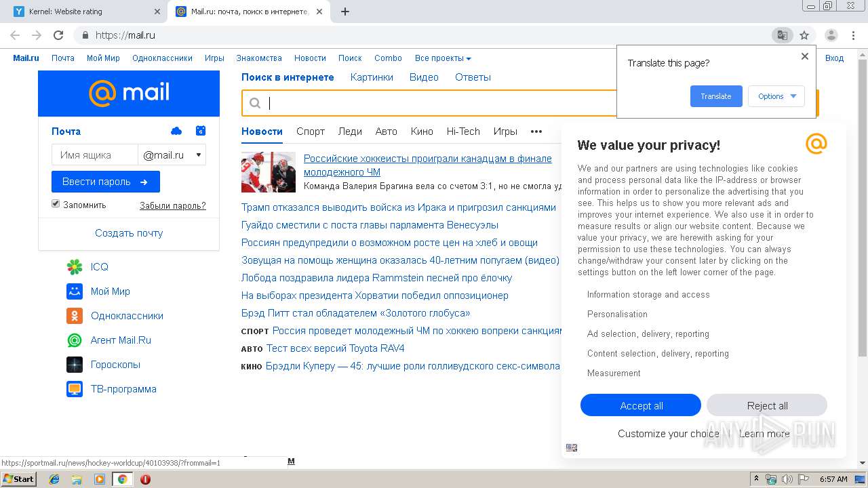The height and width of the screenshot is (488, 868).
Task: Click the Агент Mail.Ru icon
Action: pyautogui.click(x=75, y=340)
